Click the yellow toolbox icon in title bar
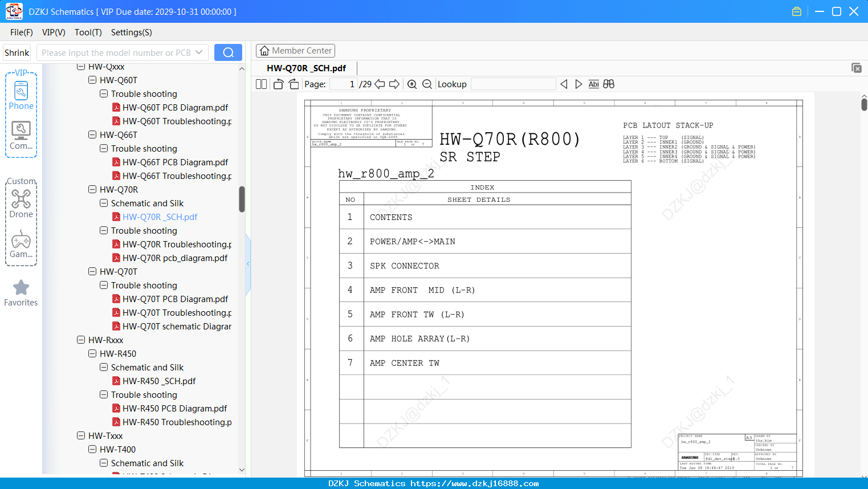The height and width of the screenshot is (489, 868). click(x=797, y=11)
